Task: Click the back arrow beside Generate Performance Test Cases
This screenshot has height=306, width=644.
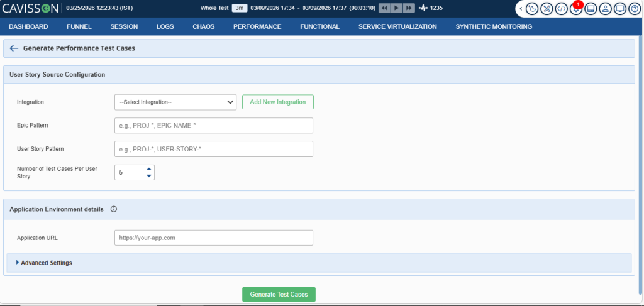Action: coord(14,48)
